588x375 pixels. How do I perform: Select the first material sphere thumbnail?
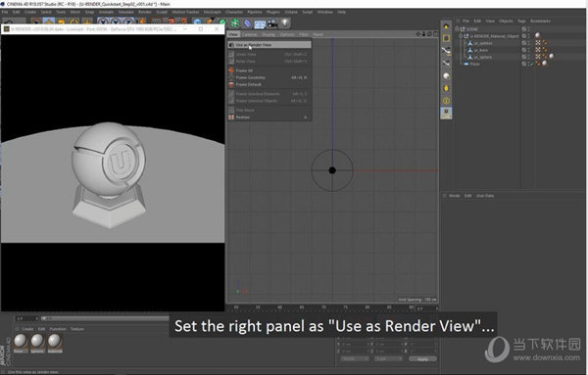coord(21,343)
